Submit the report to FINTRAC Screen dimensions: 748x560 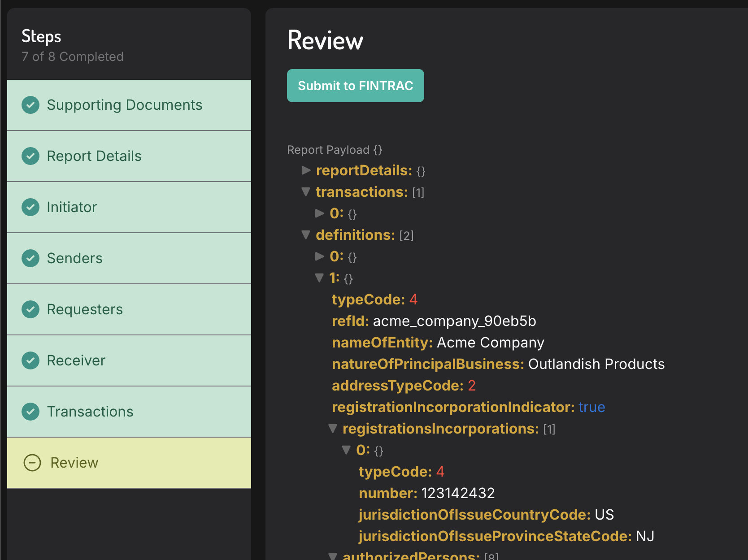(x=355, y=86)
